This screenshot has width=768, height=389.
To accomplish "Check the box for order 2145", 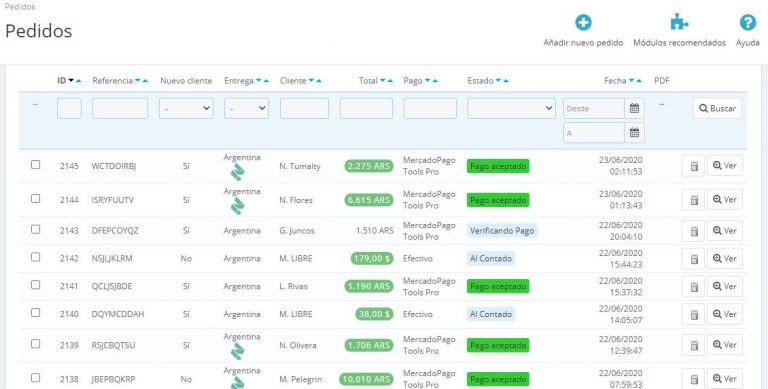I will point(35,165).
